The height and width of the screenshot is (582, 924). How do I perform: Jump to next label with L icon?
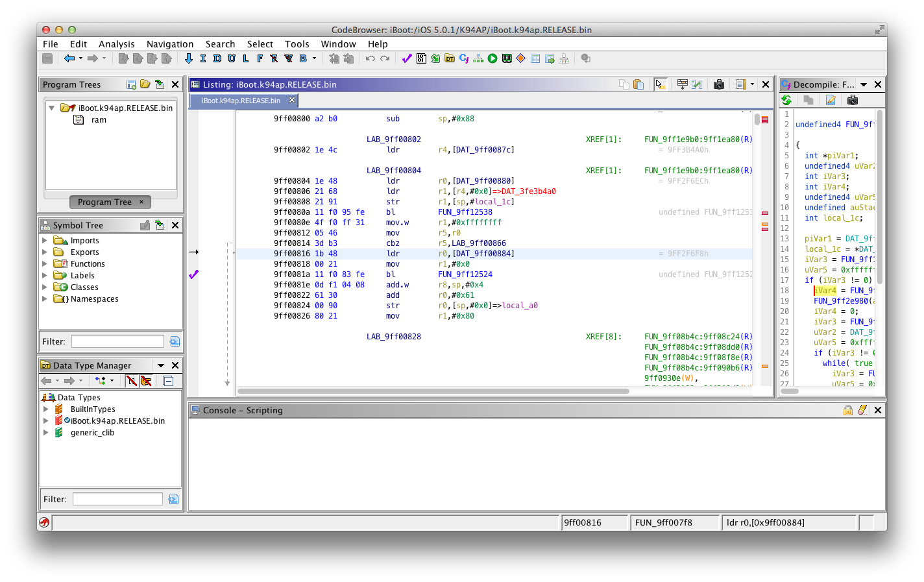point(246,58)
